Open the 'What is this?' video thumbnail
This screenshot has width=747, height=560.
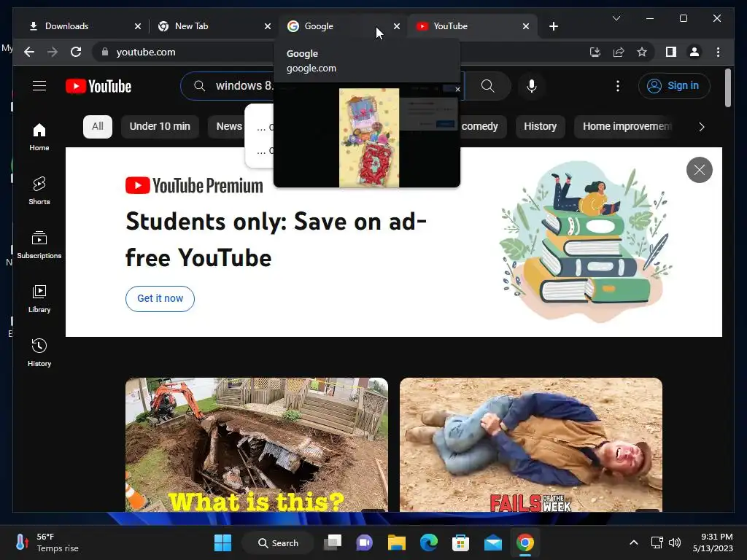pos(256,445)
